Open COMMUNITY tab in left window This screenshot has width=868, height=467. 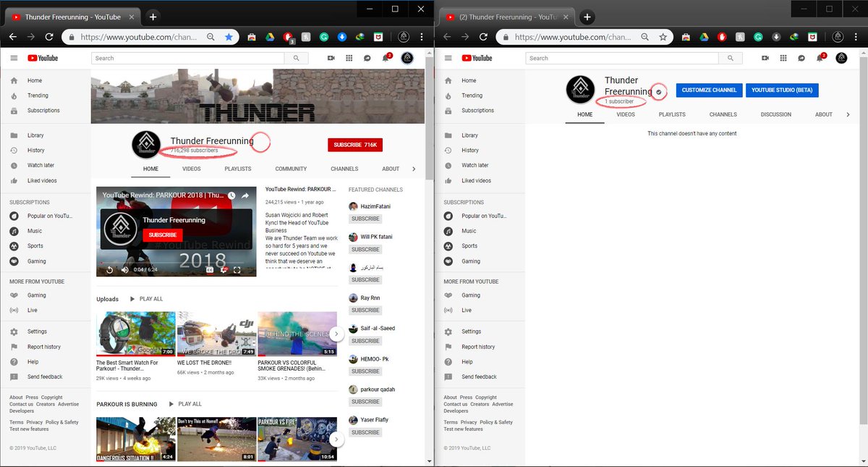click(291, 169)
